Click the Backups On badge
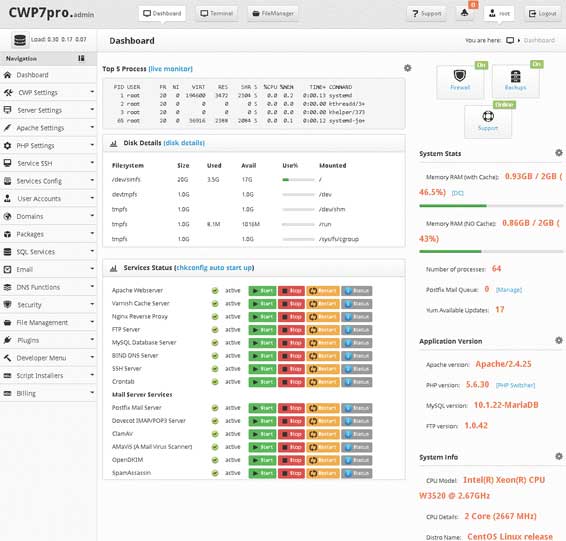The image size is (566, 541). pyautogui.click(x=537, y=64)
